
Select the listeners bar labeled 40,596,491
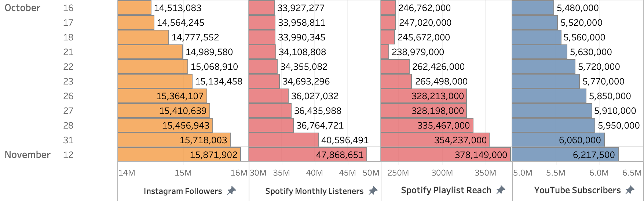pos(283,140)
